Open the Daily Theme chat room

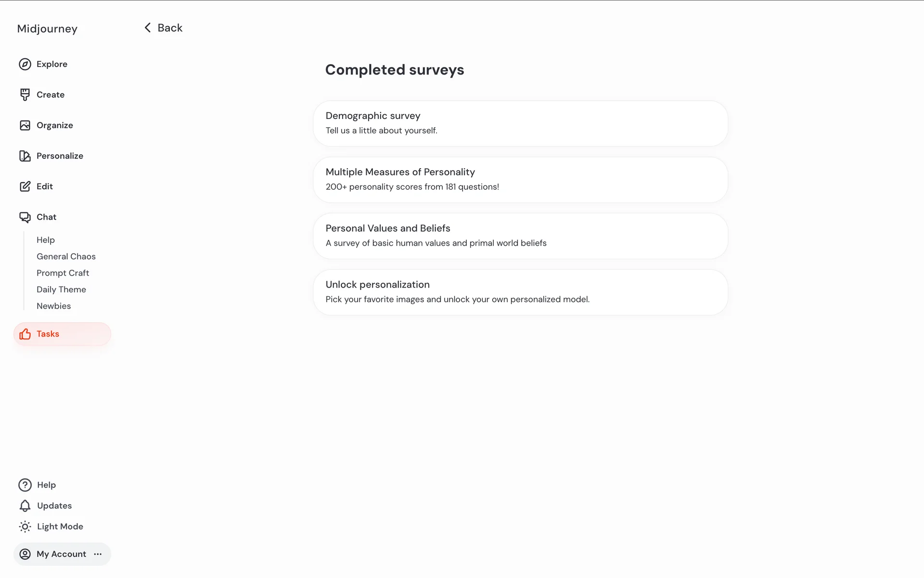click(61, 289)
